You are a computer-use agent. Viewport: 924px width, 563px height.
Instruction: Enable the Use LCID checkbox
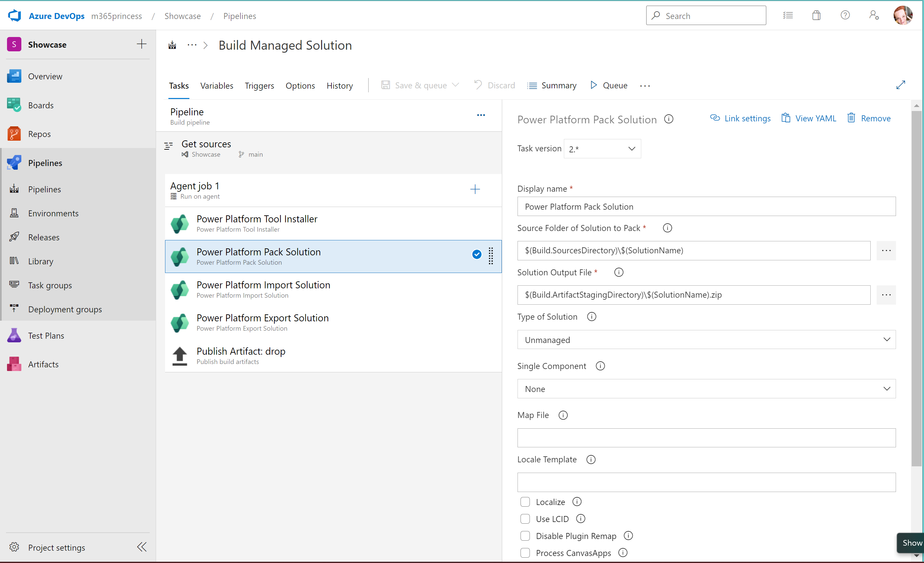(525, 519)
